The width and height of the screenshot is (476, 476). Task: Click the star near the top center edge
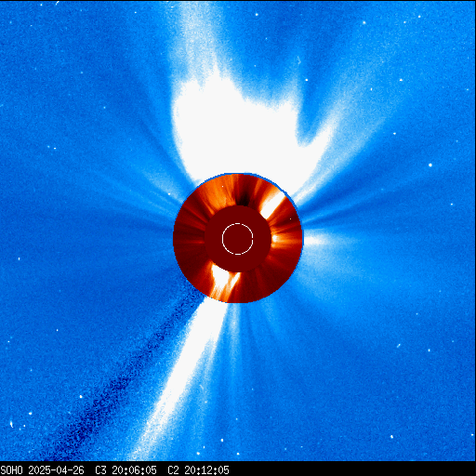click(257, 14)
